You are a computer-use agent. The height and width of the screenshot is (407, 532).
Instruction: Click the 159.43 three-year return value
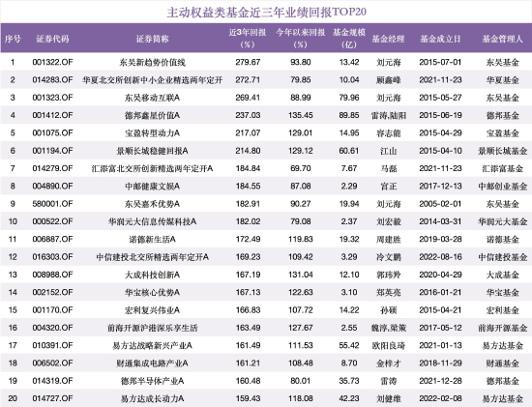click(248, 398)
